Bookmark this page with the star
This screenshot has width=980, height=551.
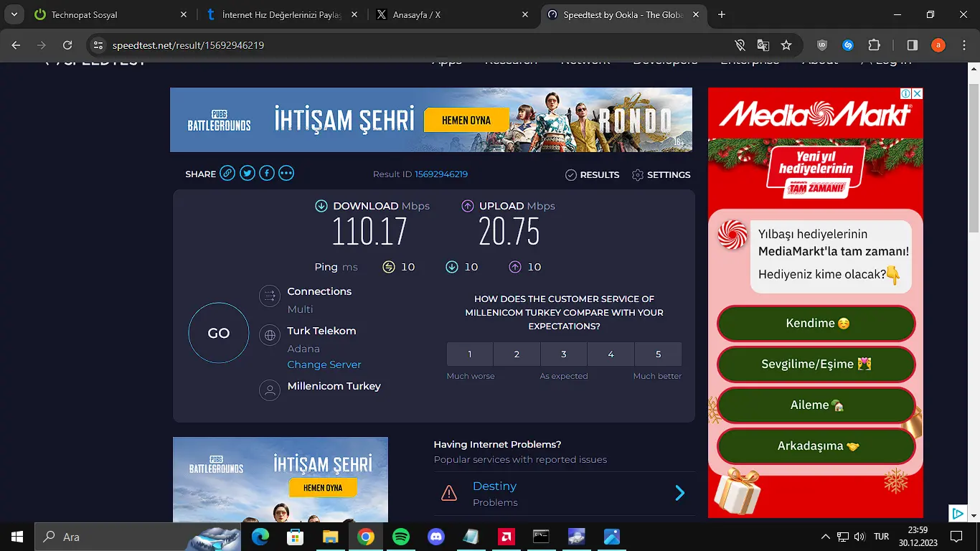pyautogui.click(x=786, y=45)
